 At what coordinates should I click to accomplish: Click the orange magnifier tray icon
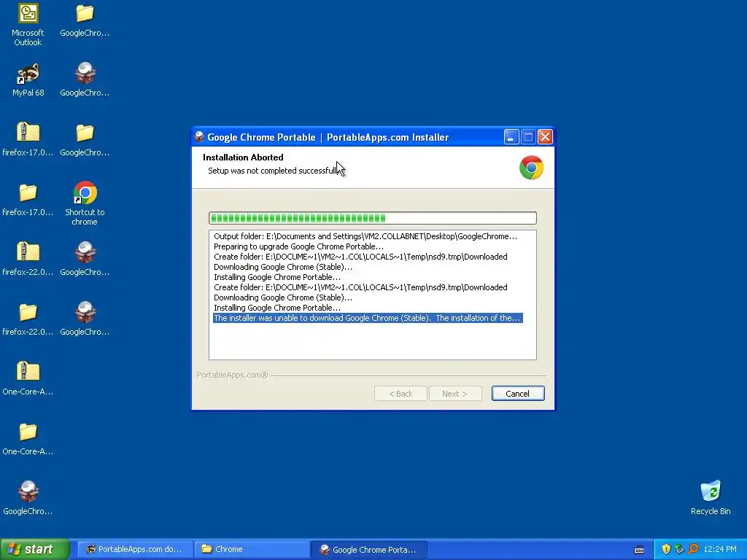[693, 549]
